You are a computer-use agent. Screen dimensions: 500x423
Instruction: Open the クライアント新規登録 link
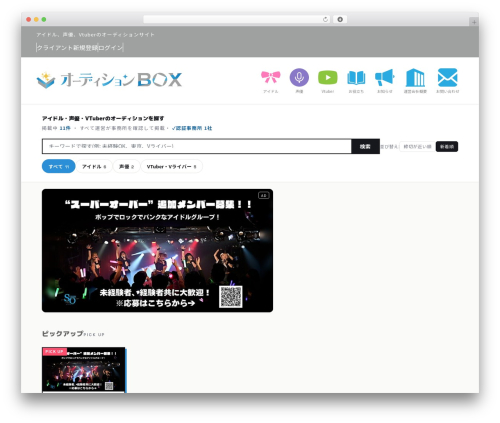coord(67,48)
